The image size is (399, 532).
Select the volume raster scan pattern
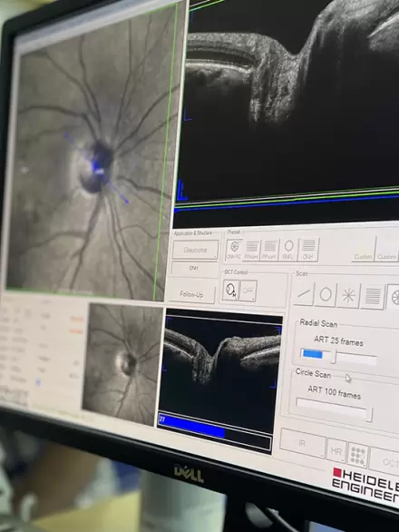[x=372, y=297]
